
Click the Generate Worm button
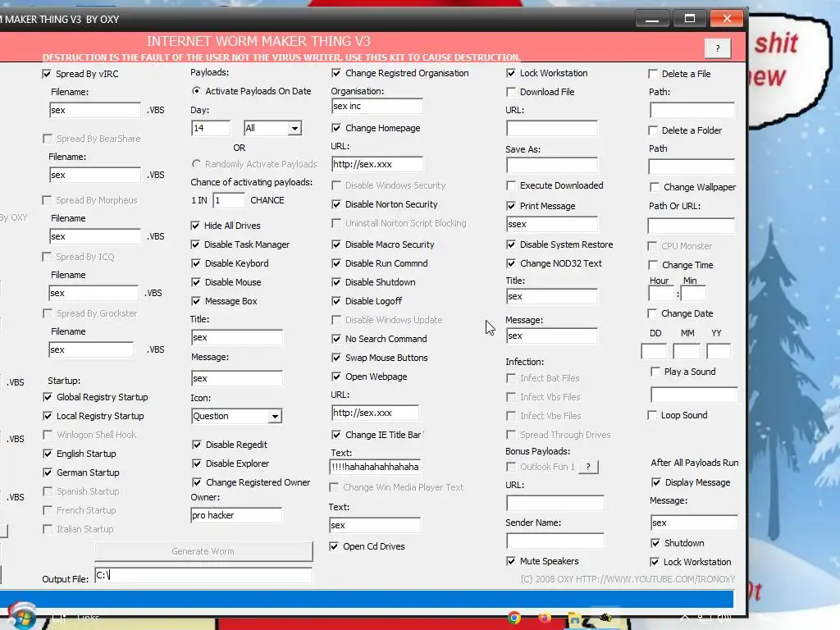tap(203, 551)
